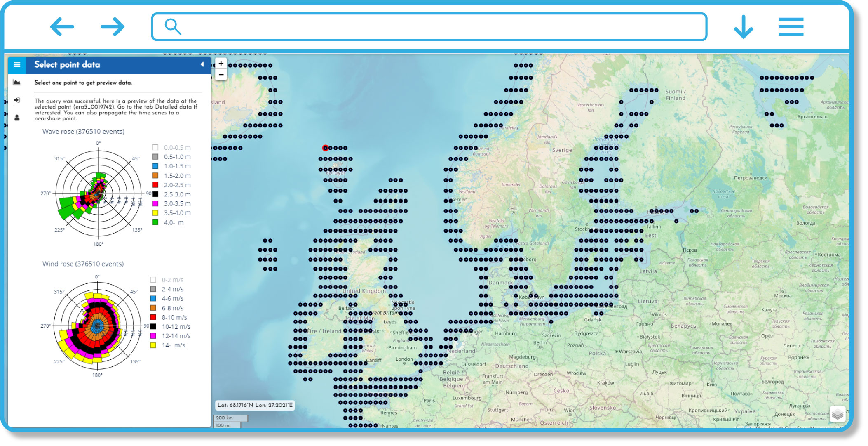
Task: Zoom in the map with plus button
Action: (221, 64)
